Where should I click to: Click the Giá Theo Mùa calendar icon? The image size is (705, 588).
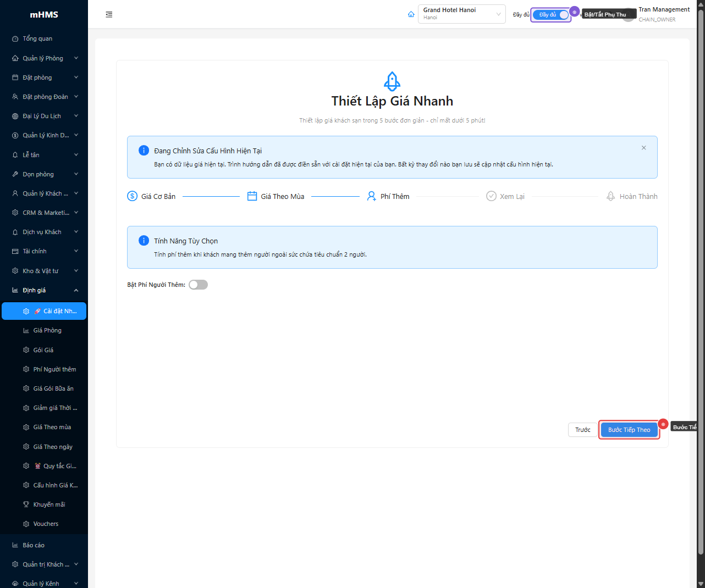pyautogui.click(x=252, y=196)
